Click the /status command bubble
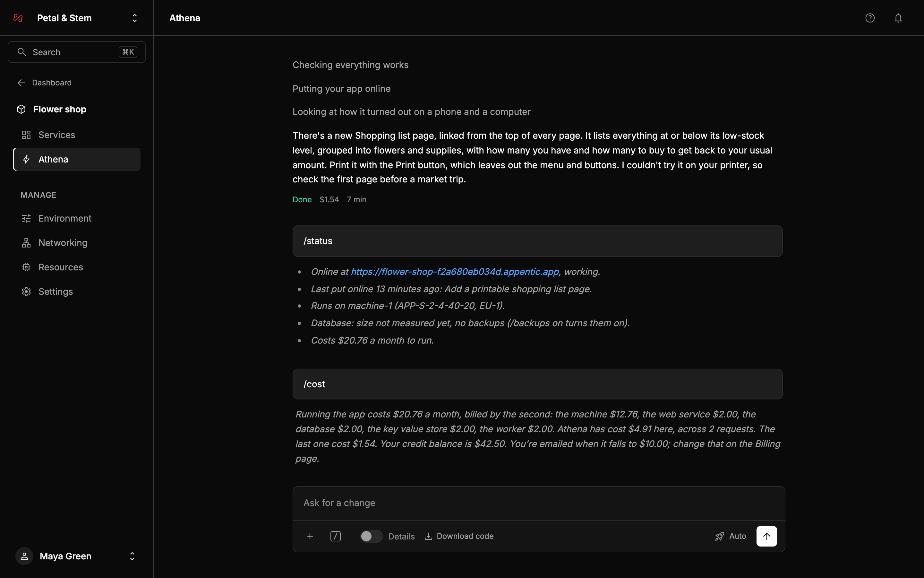924x578 pixels. pos(537,241)
